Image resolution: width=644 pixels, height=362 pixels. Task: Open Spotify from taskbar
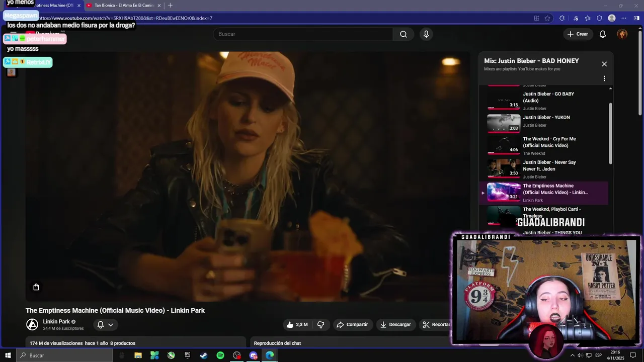[220, 355]
